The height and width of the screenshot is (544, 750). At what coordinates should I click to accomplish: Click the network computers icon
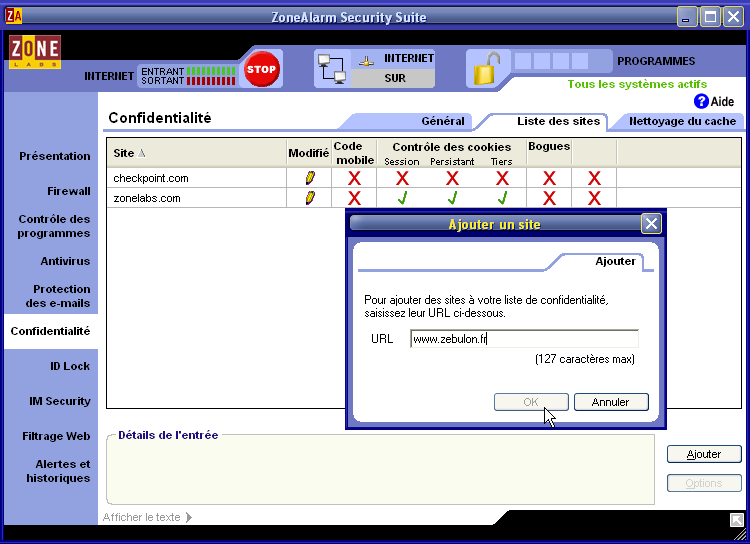tap(332, 69)
